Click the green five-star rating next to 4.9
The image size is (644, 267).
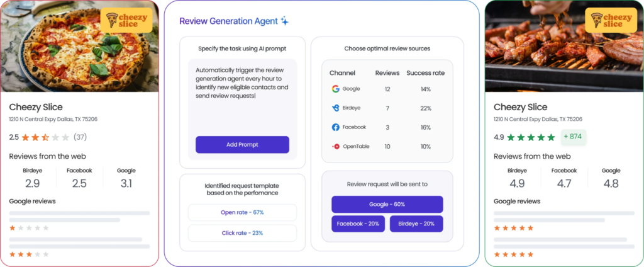[531, 137]
